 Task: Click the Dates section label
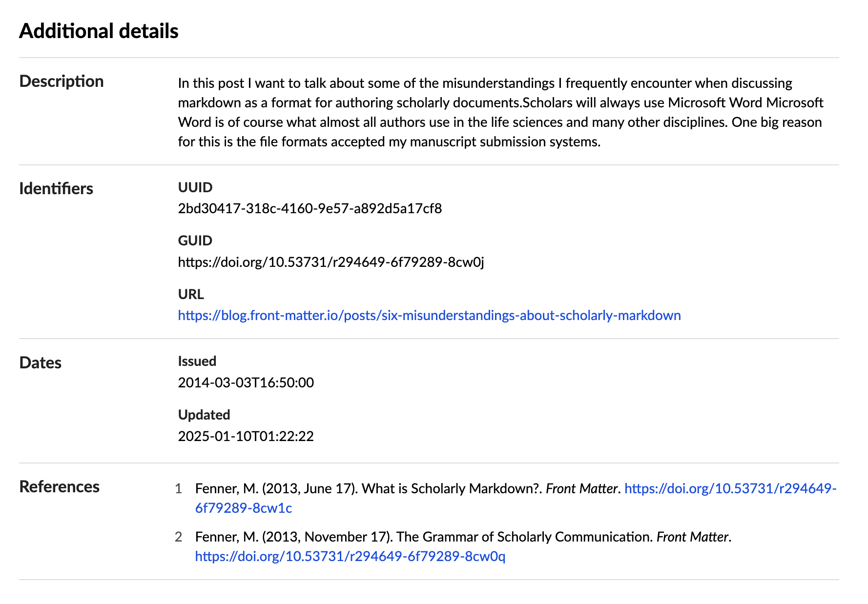click(41, 363)
